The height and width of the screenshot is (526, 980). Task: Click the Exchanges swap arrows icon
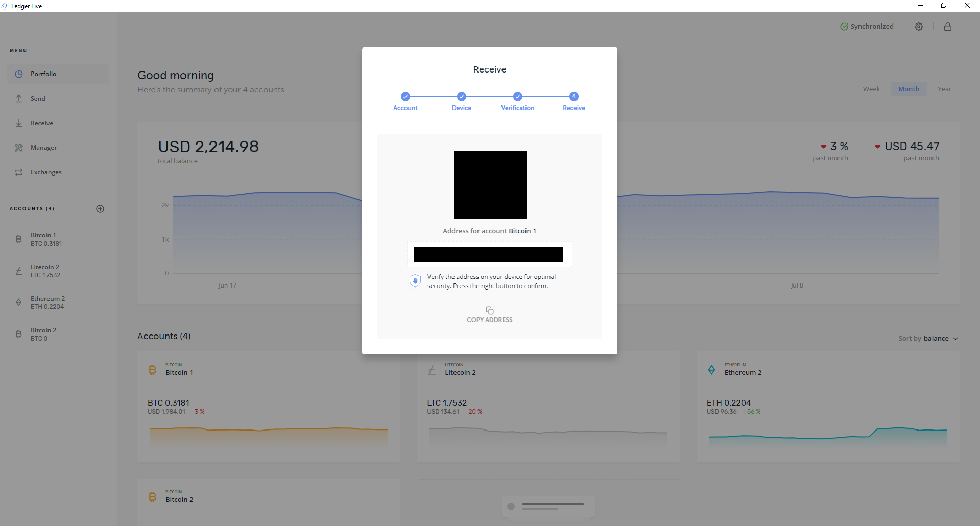pos(19,172)
